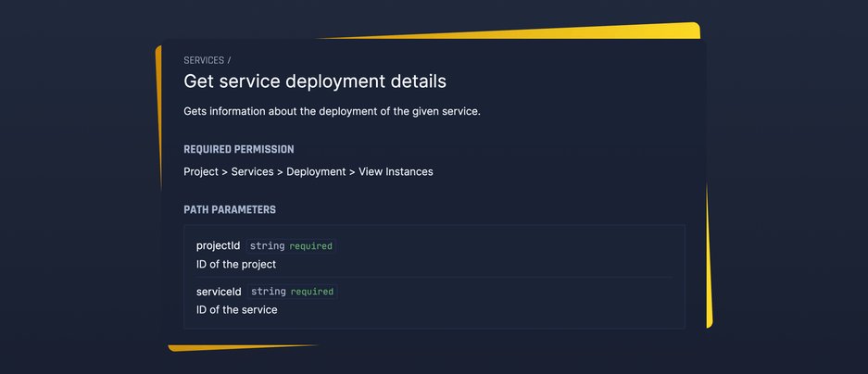This screenshot has height=374, width=868.
Task: Click the 'string required' badge beside projectId
Action: pyautogui.click(x=291, y=246)
